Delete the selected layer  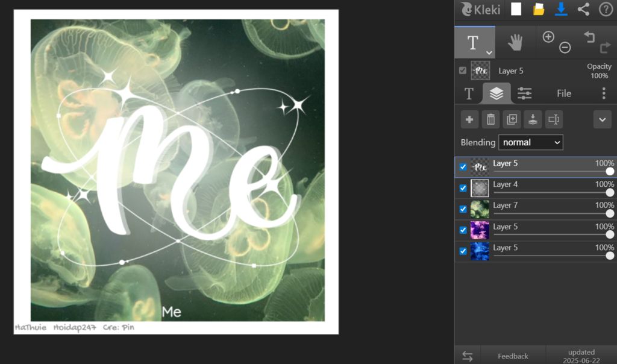pos(490,120)
